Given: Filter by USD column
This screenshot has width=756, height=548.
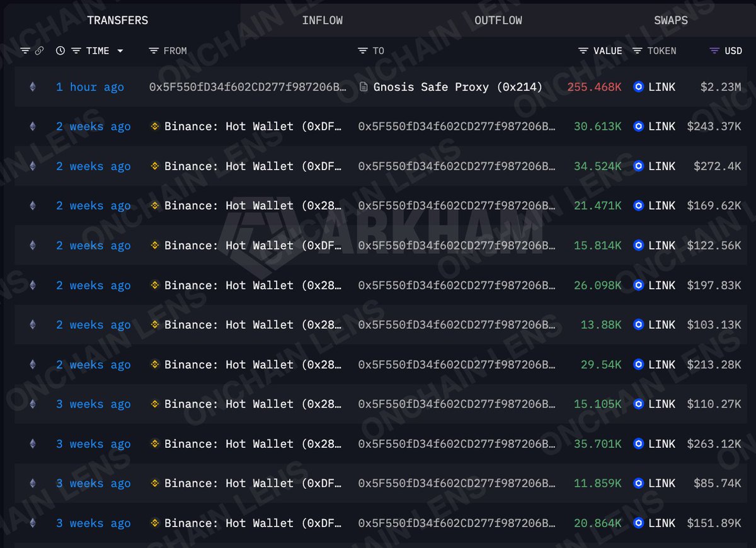Looking at the screenshot, I should coord(714,51).
